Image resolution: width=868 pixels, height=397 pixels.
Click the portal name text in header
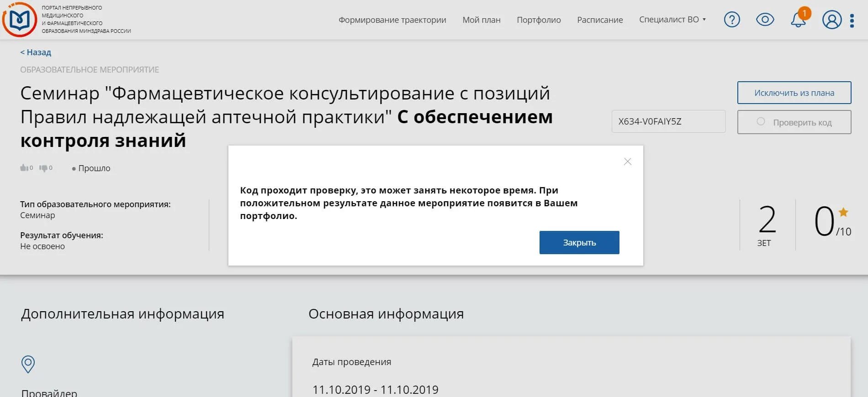[x=86, y=20]
